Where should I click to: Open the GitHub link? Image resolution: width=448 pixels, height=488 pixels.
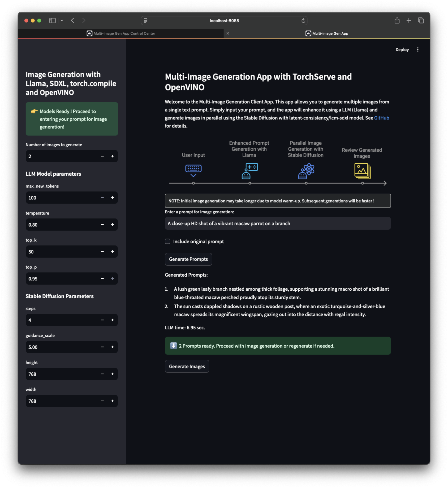point(381,118)
